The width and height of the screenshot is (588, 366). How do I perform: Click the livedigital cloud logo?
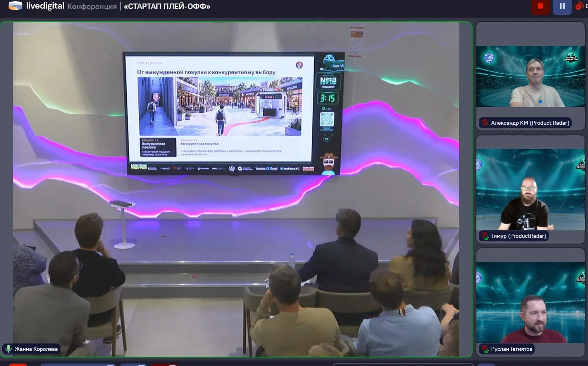coord(15,6)
